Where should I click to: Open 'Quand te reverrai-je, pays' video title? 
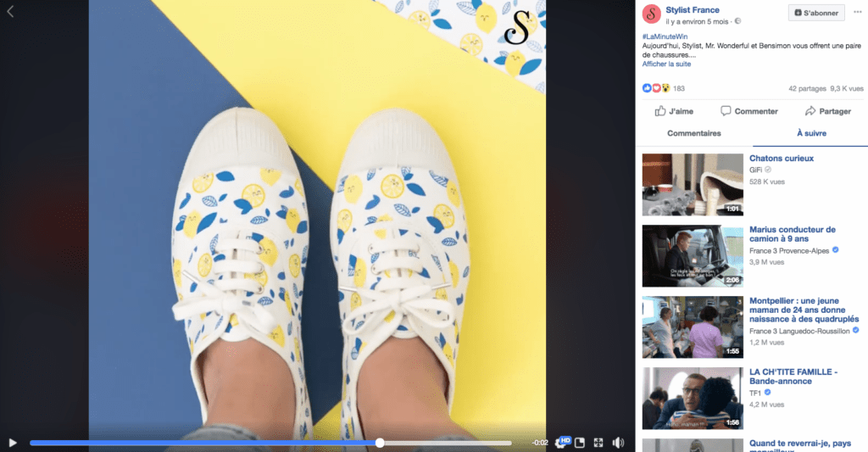click(x=800, y=446)
